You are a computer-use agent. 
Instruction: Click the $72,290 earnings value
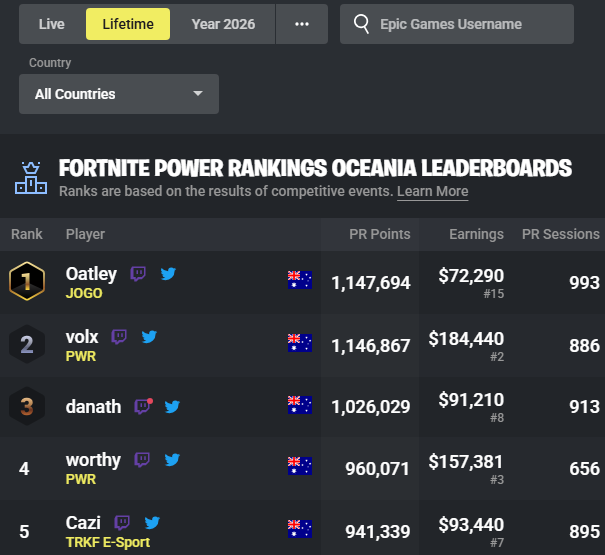pos(471,276)
